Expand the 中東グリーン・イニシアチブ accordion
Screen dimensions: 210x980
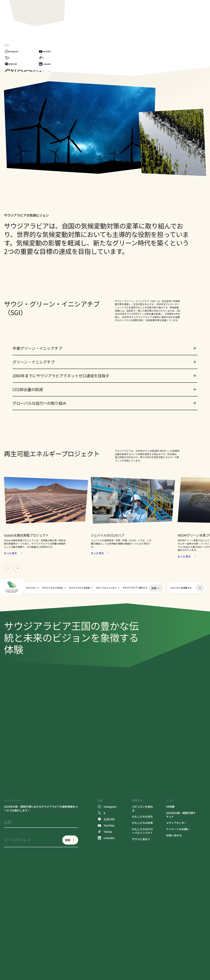(105, 348)
